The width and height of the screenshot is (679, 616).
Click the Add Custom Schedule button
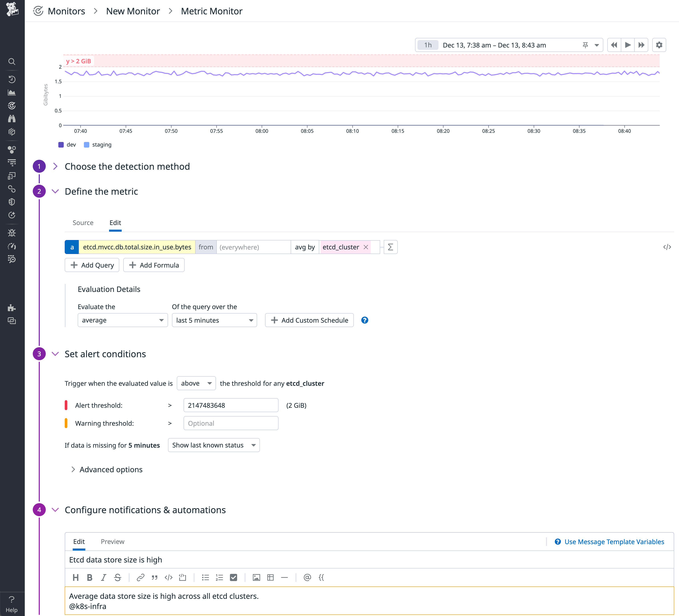(309, 320)
